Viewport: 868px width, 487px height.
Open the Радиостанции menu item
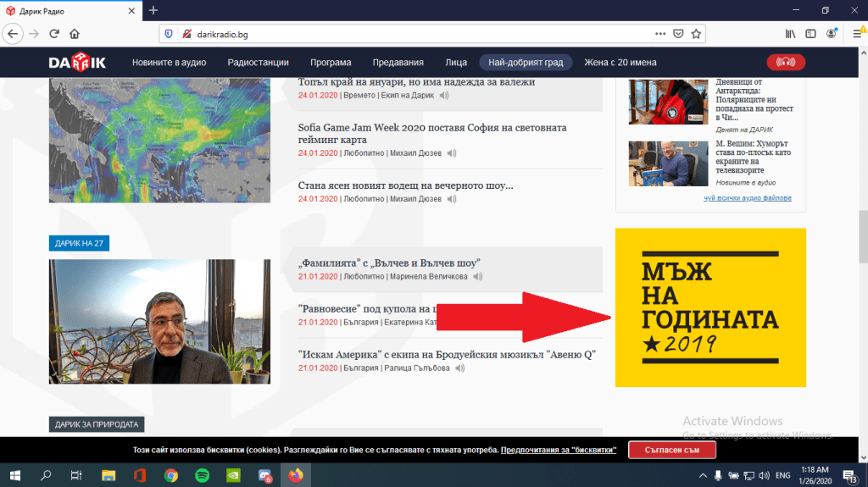[x=259, y=63]
